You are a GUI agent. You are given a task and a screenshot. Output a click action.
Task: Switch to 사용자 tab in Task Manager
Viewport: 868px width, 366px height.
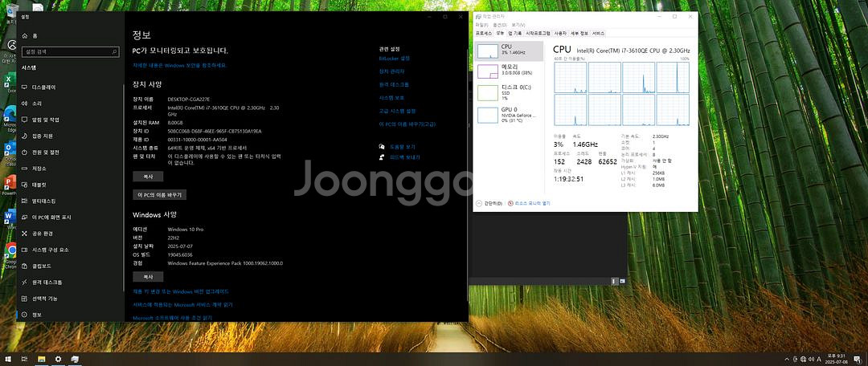coord(560,34)
